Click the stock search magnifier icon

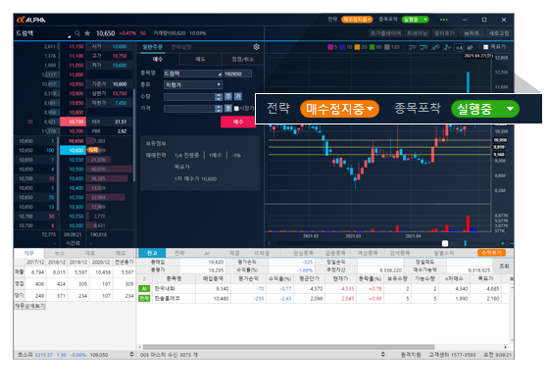(x=77, y=33)
